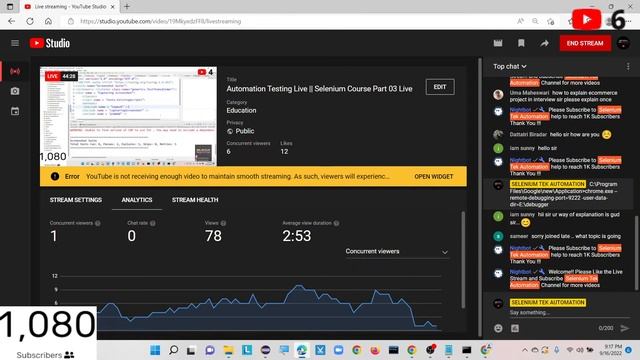The width and height of the screenshot is (640, 360).
Task: Click the browser zoom magnifier icon
Action: click(x=535, y=21)
